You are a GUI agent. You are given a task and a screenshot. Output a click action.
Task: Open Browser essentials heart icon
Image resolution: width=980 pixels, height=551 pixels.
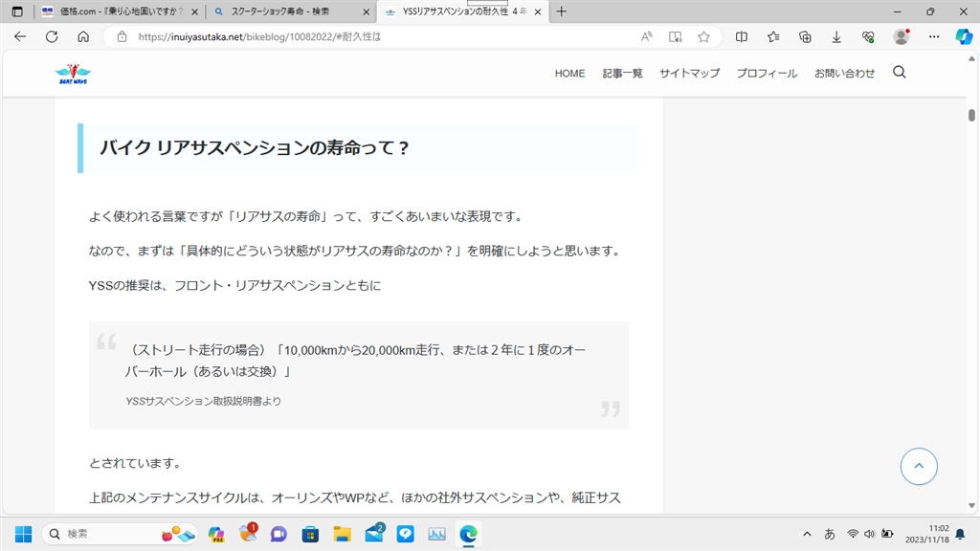point(868,37)
